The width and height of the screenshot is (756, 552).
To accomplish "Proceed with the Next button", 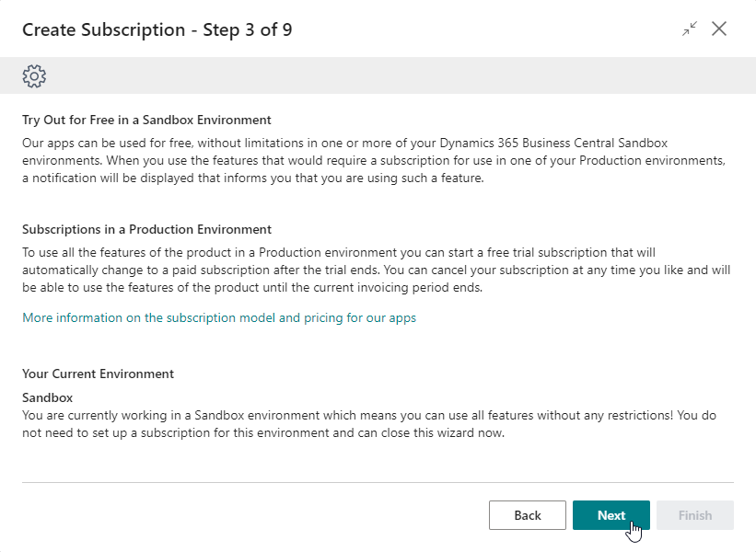I will 611,515.
